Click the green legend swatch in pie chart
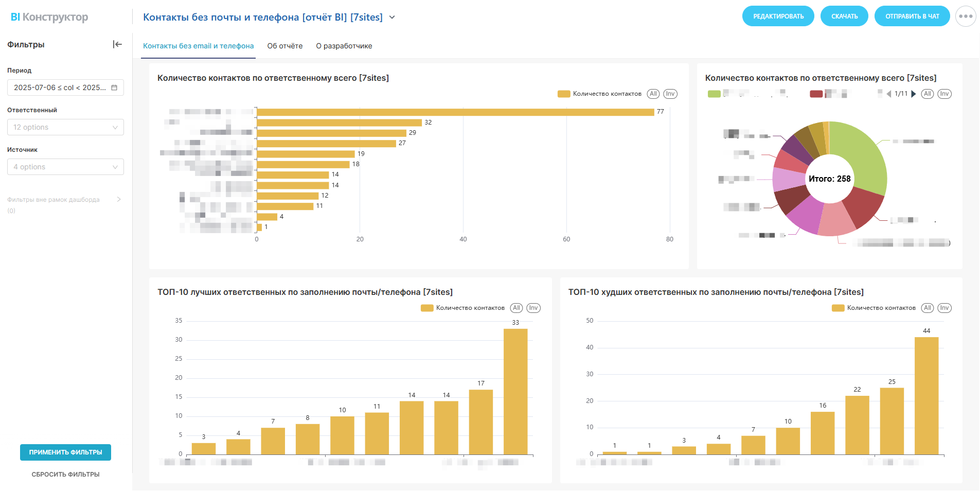The width and height of the screenshot is (980, 491). (714, 94)
